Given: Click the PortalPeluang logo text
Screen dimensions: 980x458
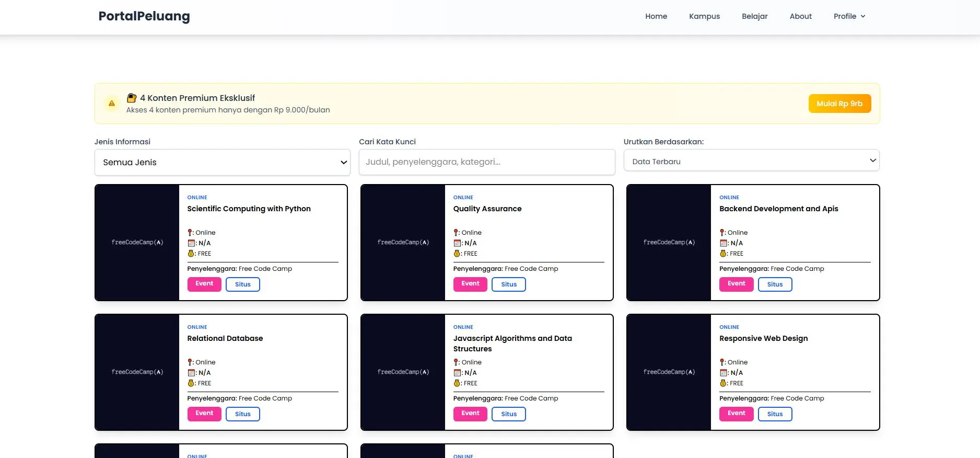Looking at the screenshot, I should [144, 16].
